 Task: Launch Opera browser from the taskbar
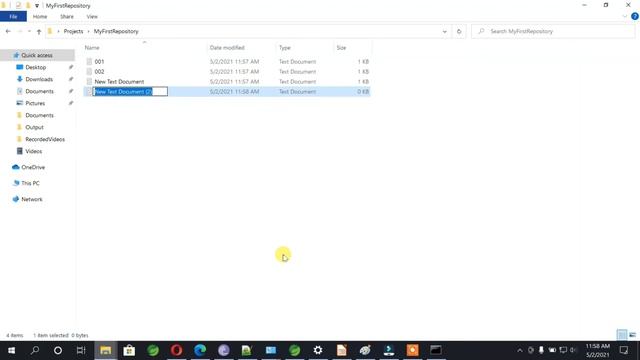(x=176, y=350)
